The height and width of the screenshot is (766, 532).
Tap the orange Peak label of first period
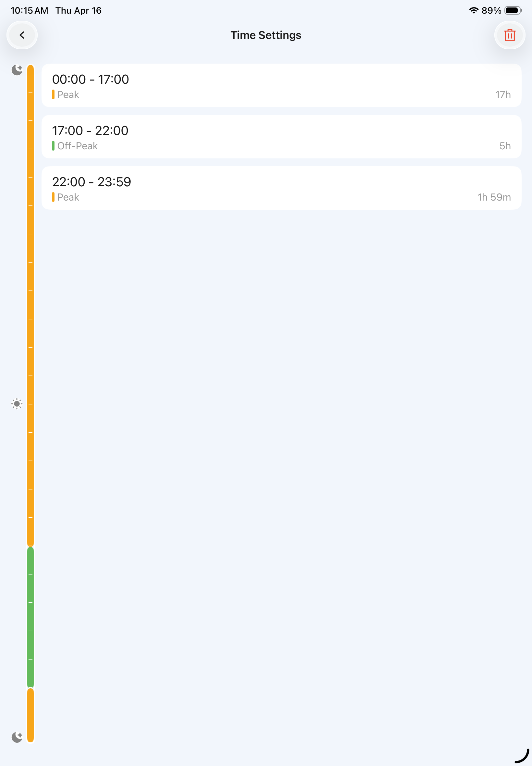coord(66,95)
